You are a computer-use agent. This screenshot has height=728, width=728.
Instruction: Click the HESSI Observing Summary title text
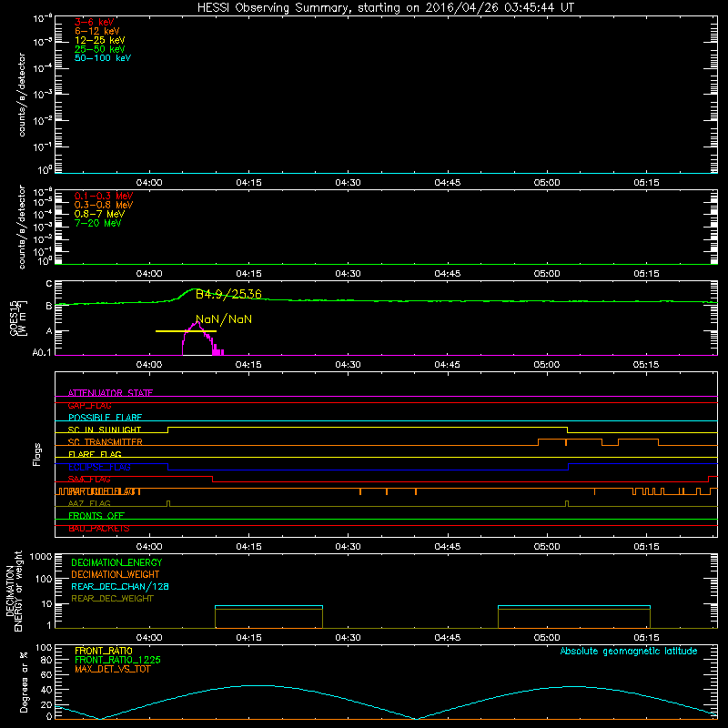point(385,8)
